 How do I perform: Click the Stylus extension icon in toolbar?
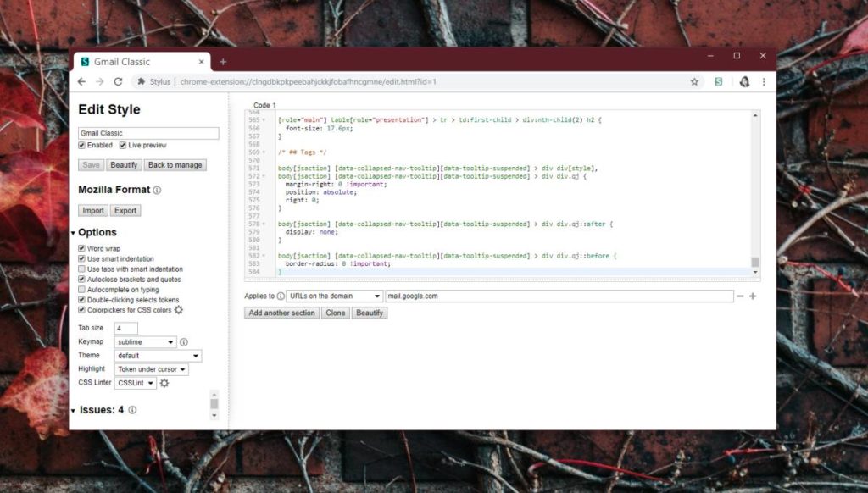(x=719, y=82)
